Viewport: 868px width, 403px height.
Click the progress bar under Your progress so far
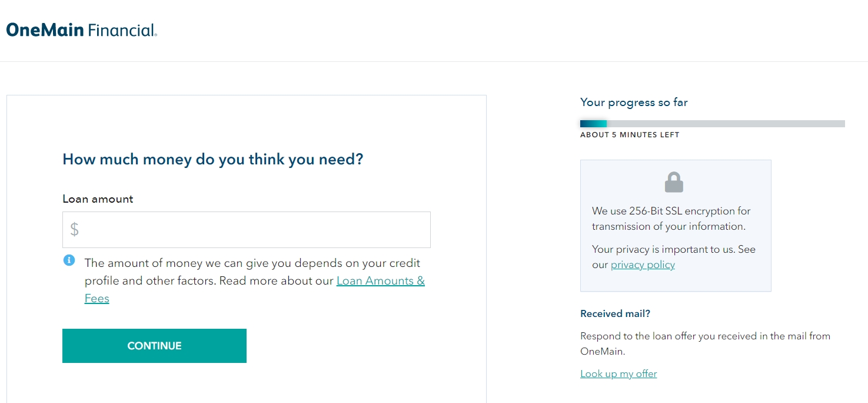pos(711,123)
